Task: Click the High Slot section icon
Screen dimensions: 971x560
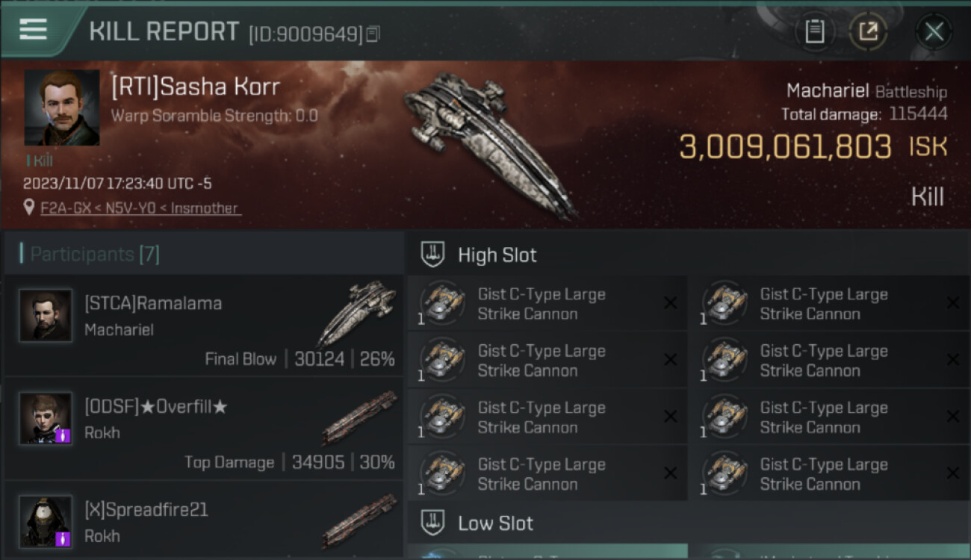Action: (433, 255)
